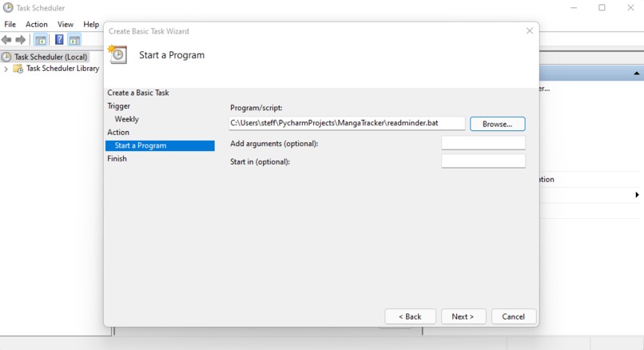
Task: Click the Start a Program heading
Action: point(172,55)
